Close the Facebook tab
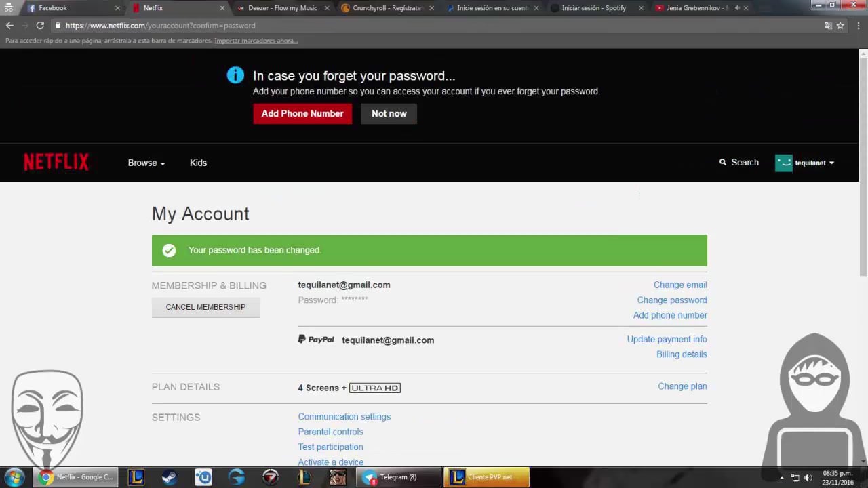868x488 pixels. click(117, 8)
